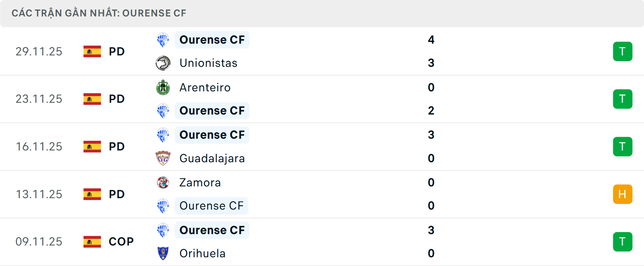
Task: Click the Guadalajara club crest icon
Action: [163, 158]
